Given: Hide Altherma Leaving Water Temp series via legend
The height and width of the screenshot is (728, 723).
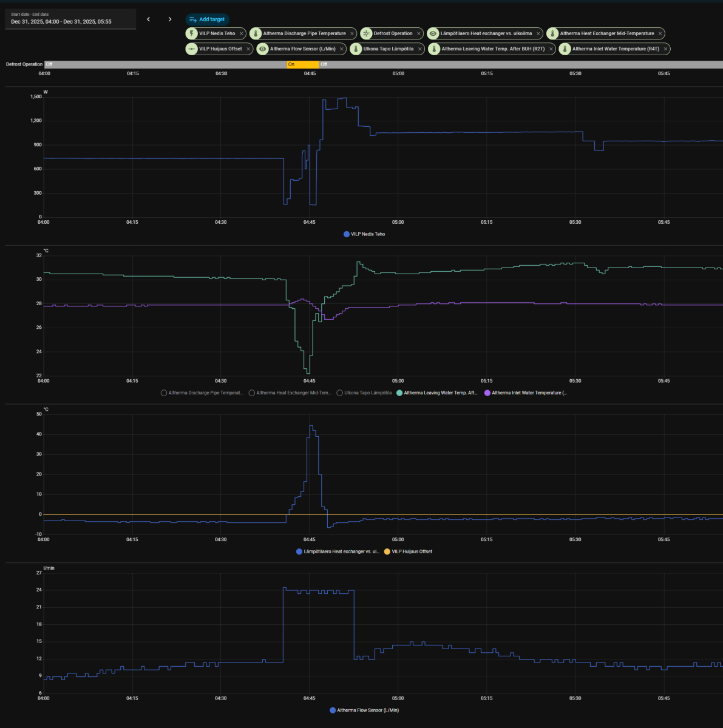Looking at the screenshot, I should (437, 393).
